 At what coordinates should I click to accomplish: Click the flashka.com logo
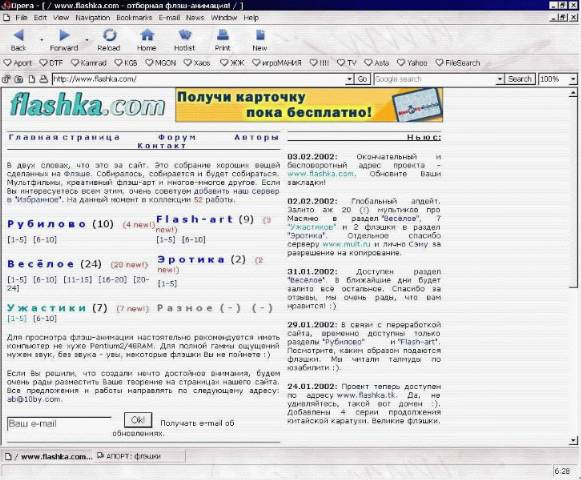pos(87,105)
